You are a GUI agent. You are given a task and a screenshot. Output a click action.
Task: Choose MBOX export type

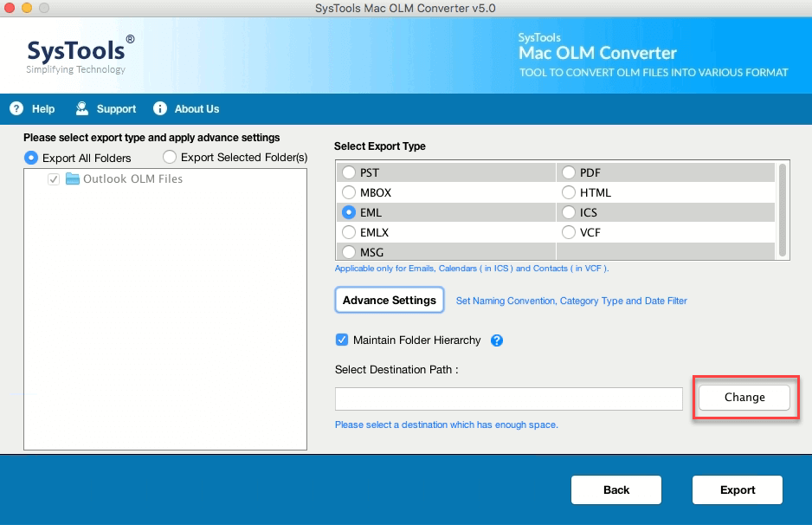tap(349, 192)
